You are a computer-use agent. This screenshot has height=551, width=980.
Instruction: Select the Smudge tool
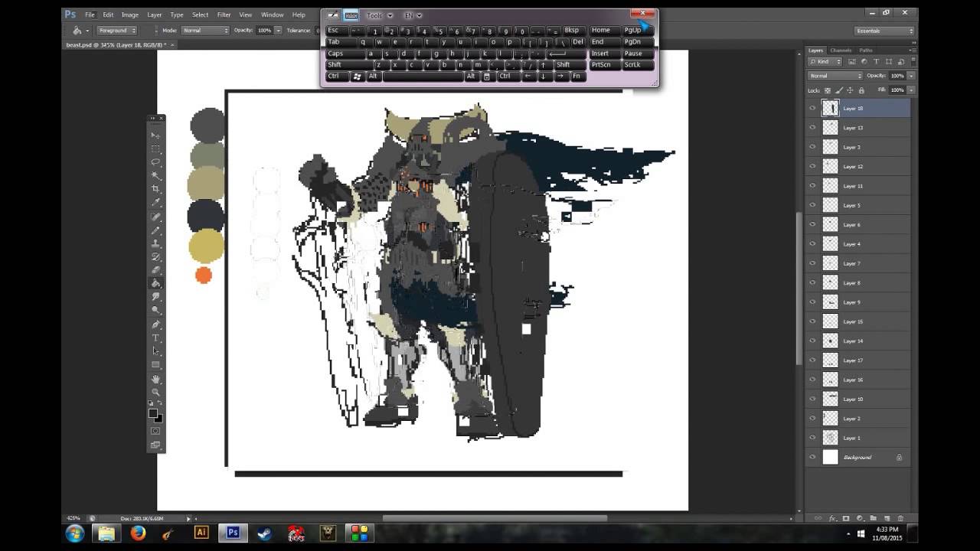(155, 297)
